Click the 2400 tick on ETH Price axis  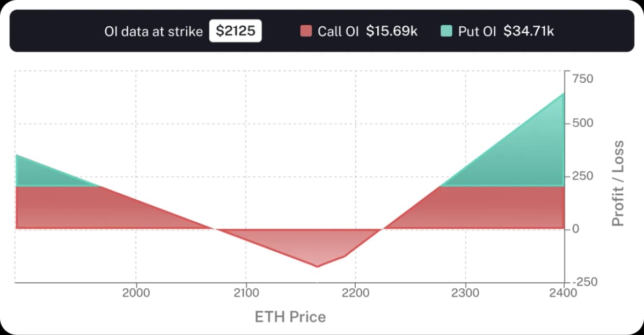click(563, 293)
